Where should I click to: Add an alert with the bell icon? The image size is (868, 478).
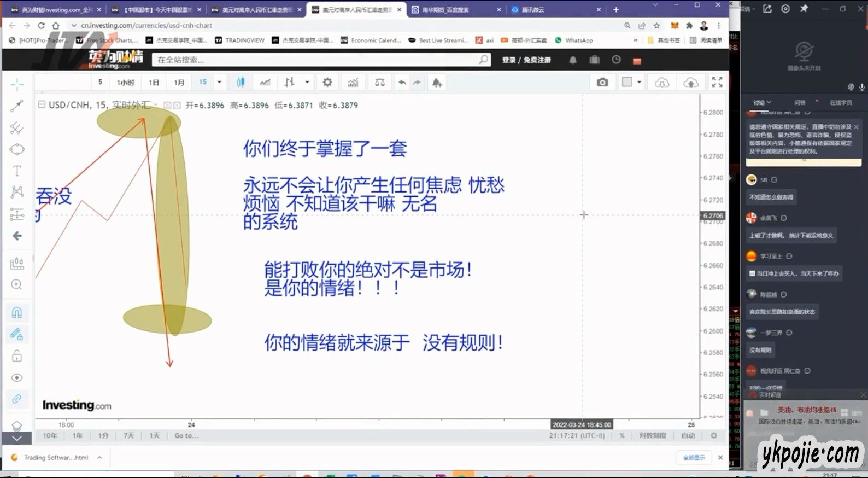(437, 83)
